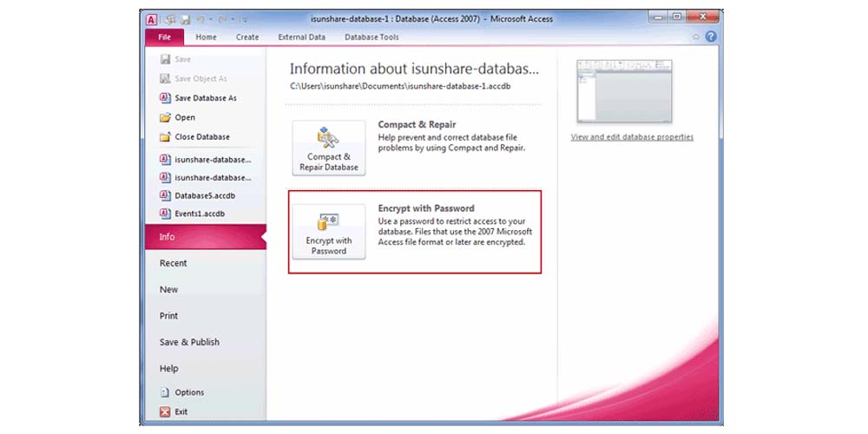868x434 pixels.
Task: Open the Undo history dropdown arrow
Action: click(210, 20)
